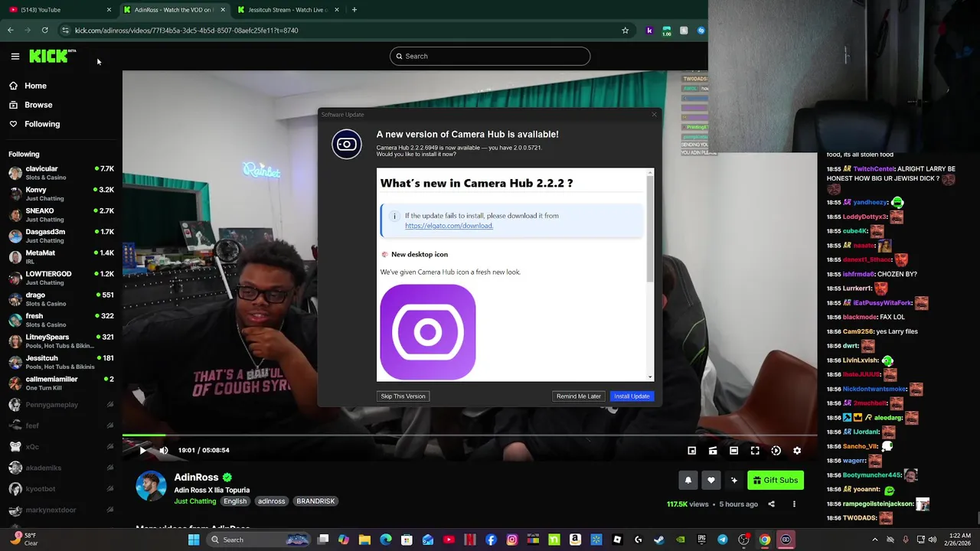Viewport: 980px width, 551px height.
Task: Show hidden system tray icons chevron
Action: 875,540
